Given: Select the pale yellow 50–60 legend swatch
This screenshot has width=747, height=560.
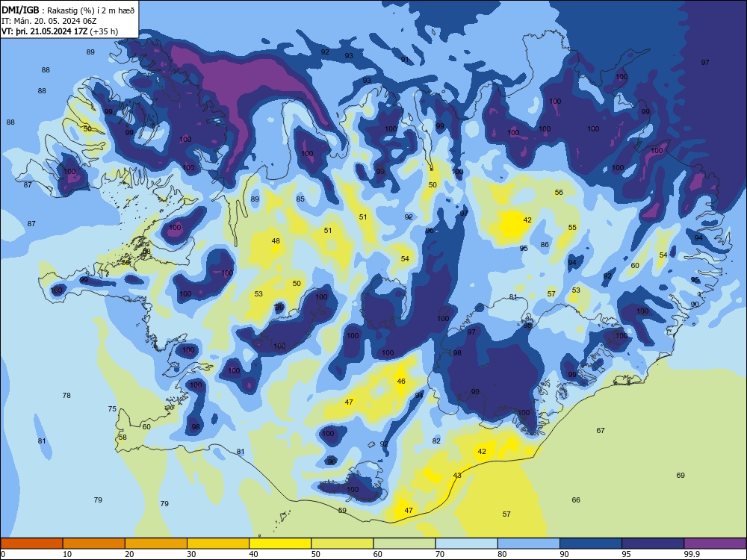Looking at the screenshot, I should [x=342, y=544].
